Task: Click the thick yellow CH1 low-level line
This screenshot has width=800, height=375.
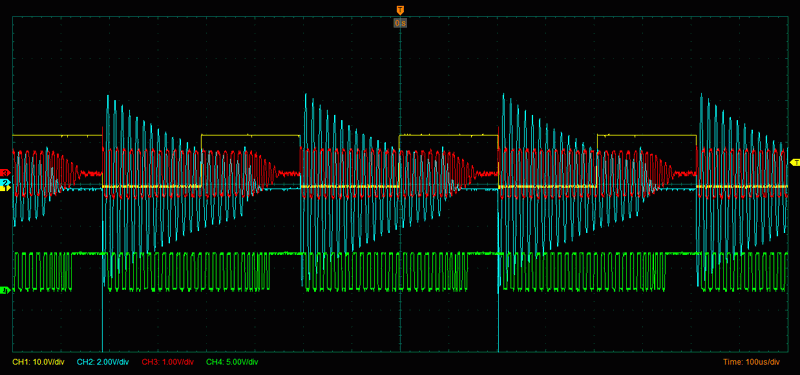Action: (152, 187)
